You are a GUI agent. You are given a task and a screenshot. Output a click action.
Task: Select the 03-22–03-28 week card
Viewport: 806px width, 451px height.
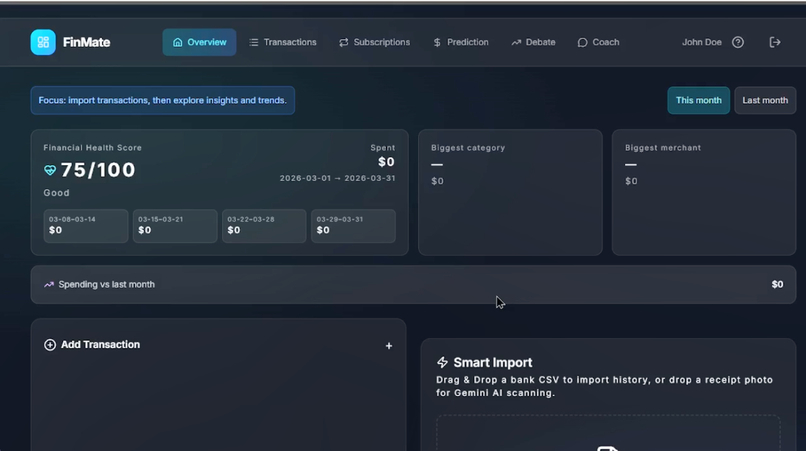pos(264,226)
